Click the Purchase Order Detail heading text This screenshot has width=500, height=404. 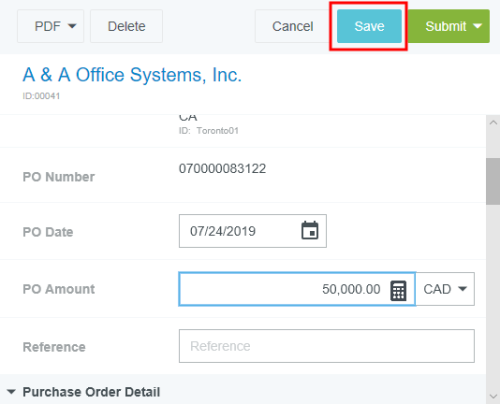coord(91,392)
